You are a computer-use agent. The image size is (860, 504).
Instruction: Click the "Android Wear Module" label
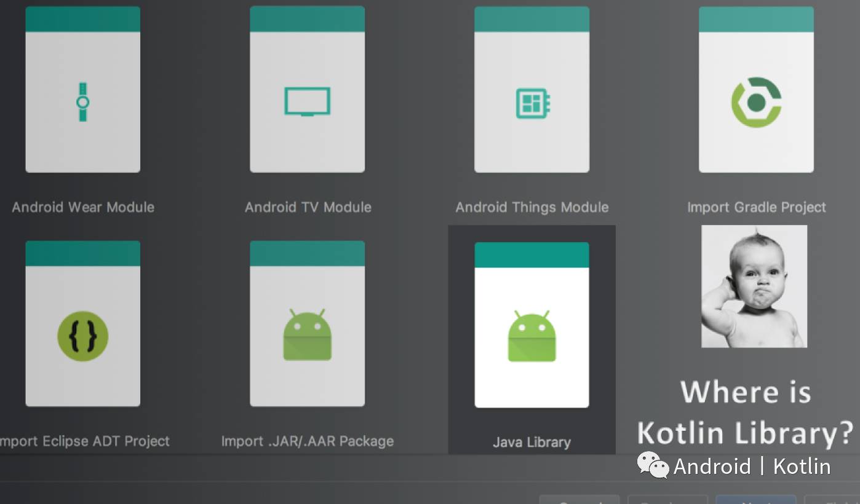click(x=83, y=207)
